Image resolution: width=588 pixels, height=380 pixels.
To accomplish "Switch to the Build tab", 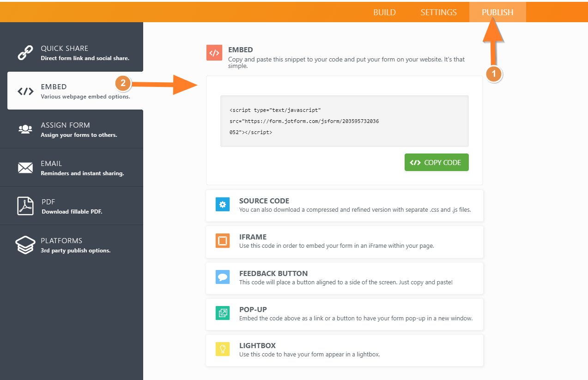I will (x=384, y=12).
